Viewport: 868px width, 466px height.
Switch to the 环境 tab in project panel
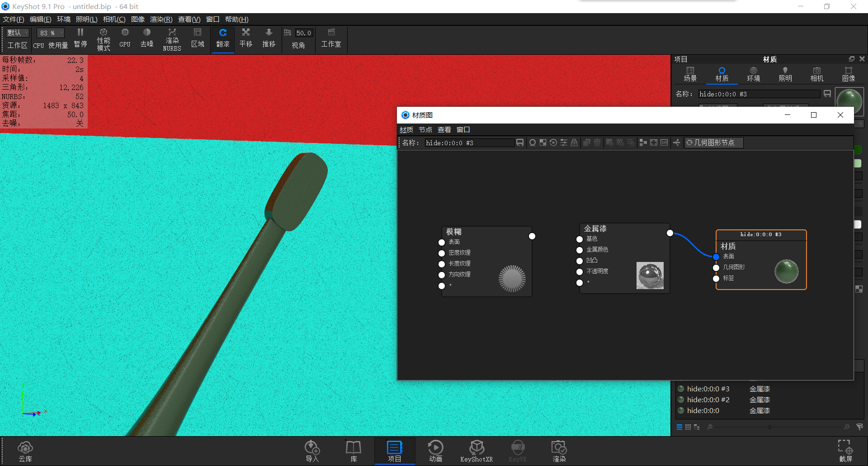coord(753,74)
